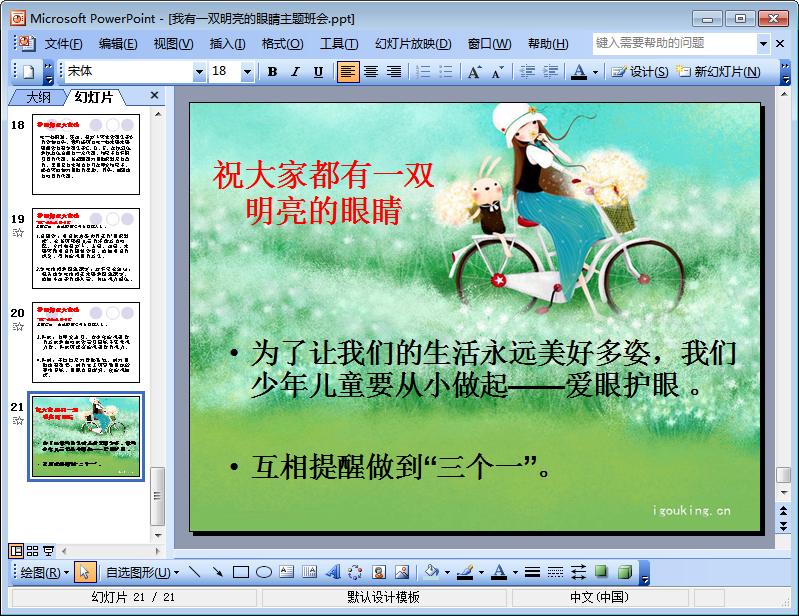Viewport: 799px width, 616px height.
Task: Open 视图(V) menu
Action: (x=173, y=44)
